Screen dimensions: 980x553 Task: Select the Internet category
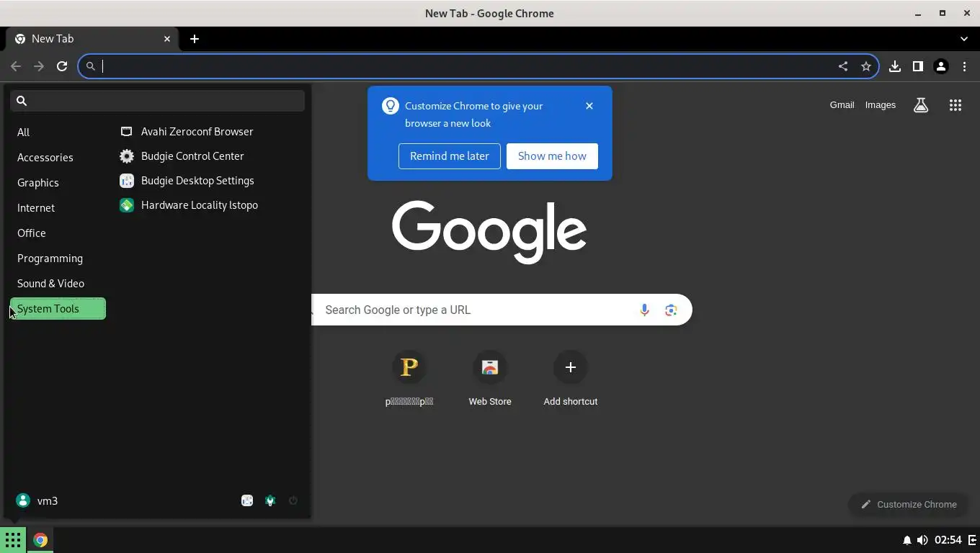58,207
